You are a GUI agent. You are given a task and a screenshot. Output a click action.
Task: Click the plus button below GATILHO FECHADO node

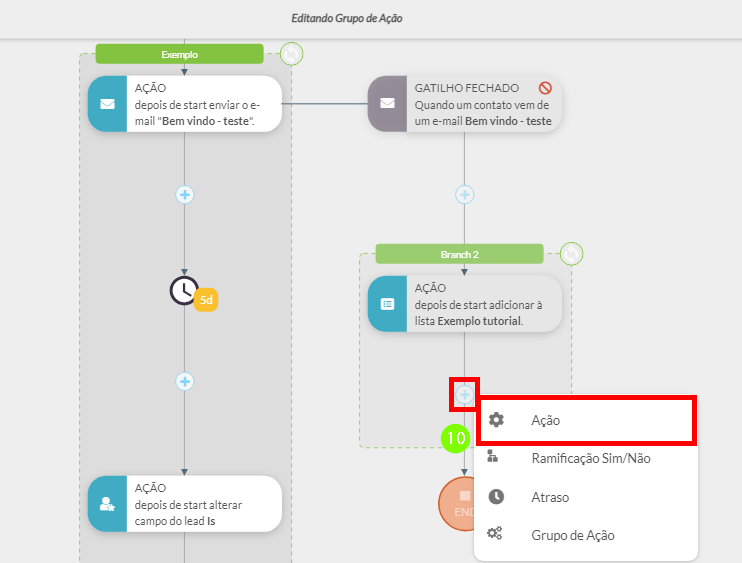point(464,194)
